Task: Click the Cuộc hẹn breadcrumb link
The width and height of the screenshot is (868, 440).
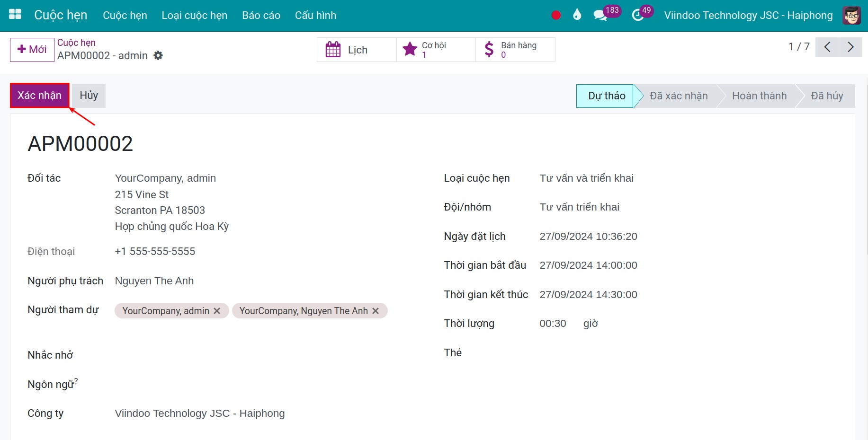Action: (x=76, y=43)
